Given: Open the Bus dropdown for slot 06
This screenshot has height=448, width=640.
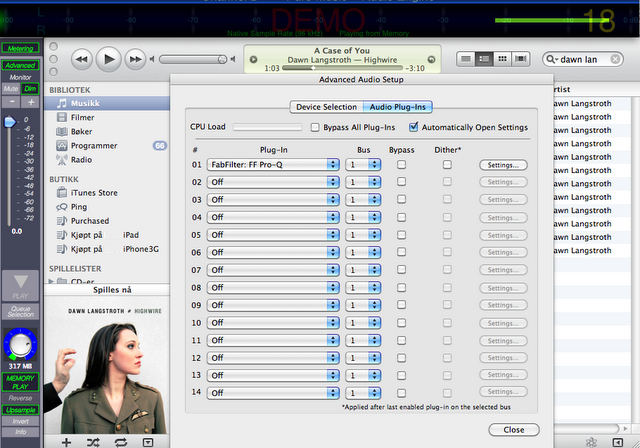Looking at the screenshot, I should pos(363,252).
